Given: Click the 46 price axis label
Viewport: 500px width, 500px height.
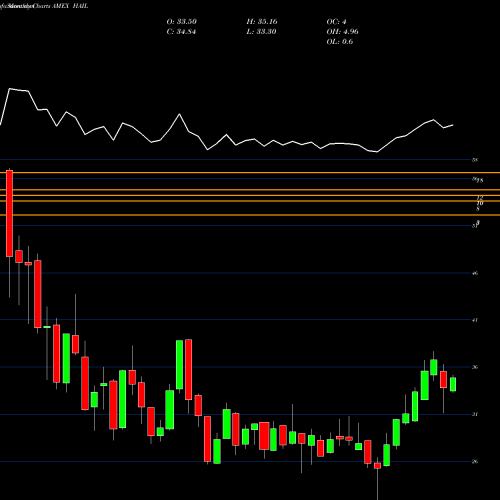Looking at the screenshot, I should point(475,273).
